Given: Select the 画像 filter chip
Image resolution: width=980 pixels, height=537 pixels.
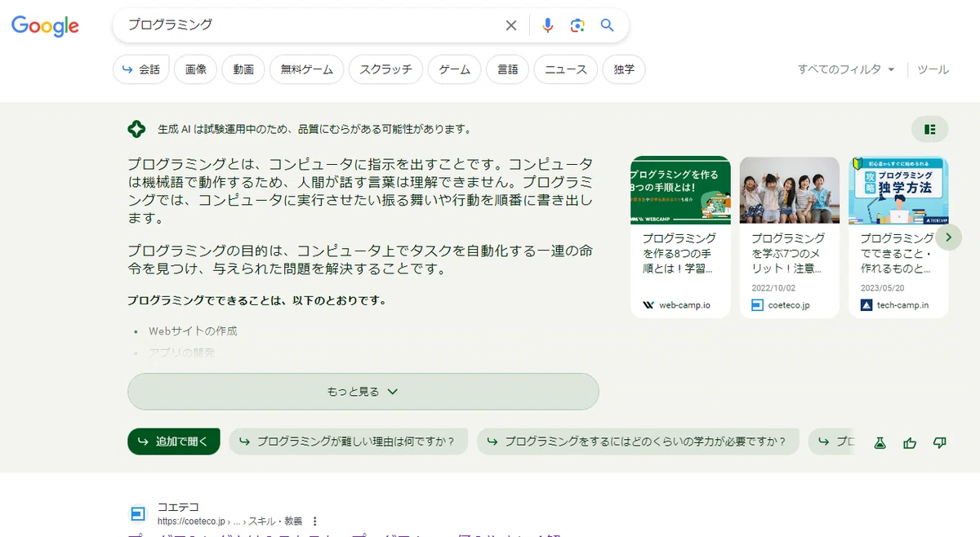Looking at the screenshot, I should pyautogui.click(x=196, y=69).
